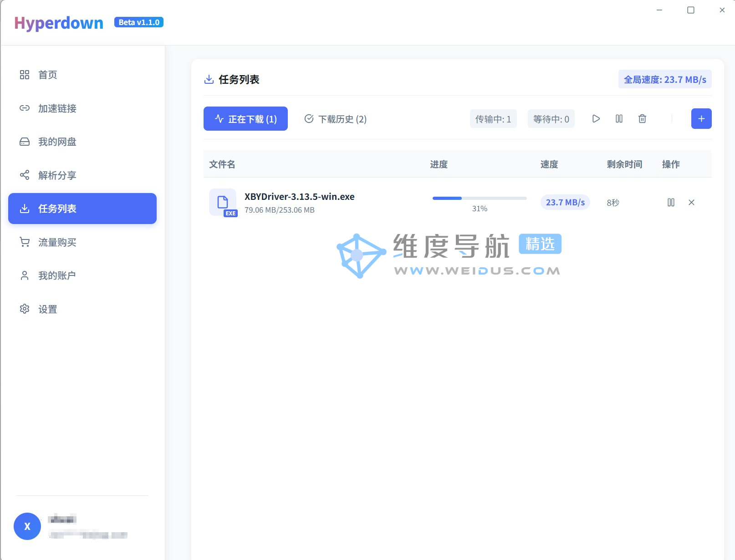735x560 pixels.
Task: Open the 解析分享 share-parsing section
Action: click(x=57, y=175)
